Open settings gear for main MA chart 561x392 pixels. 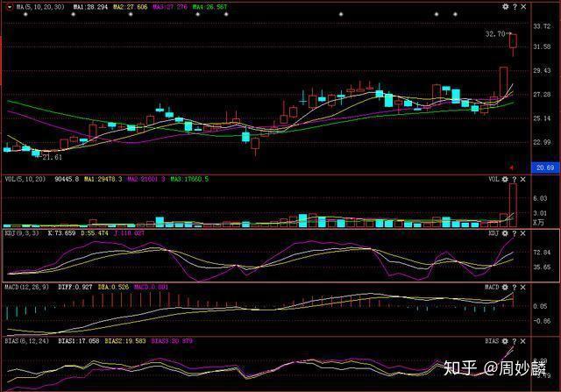coord(505,6)
